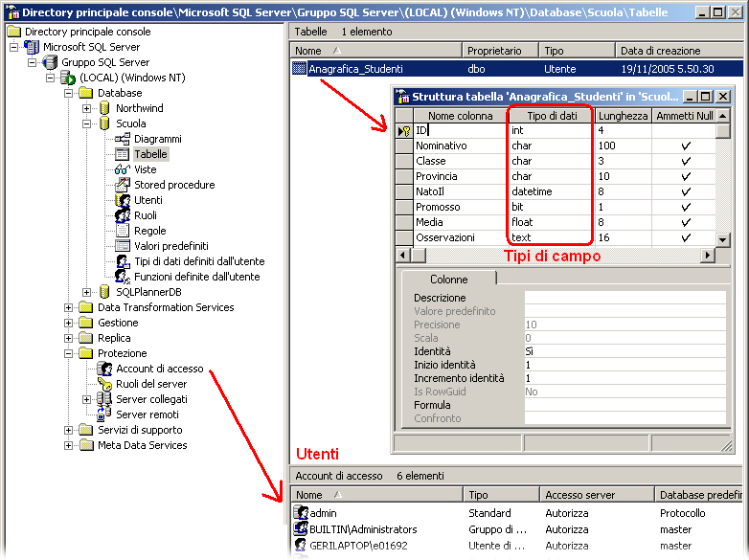This screenshot has width=749, height=560.
Task: Select the Osservazioni column name cell
Action: coord(461,237)
